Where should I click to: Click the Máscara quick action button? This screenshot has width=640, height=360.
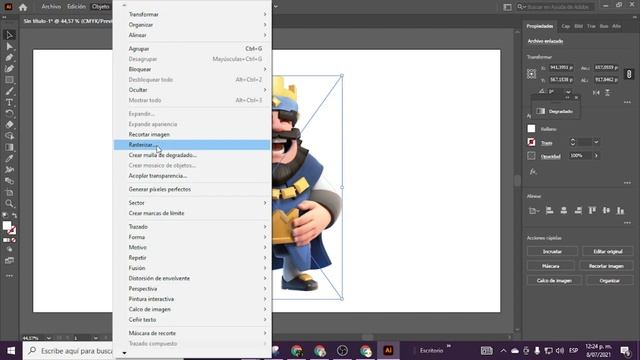pos(550,266)
